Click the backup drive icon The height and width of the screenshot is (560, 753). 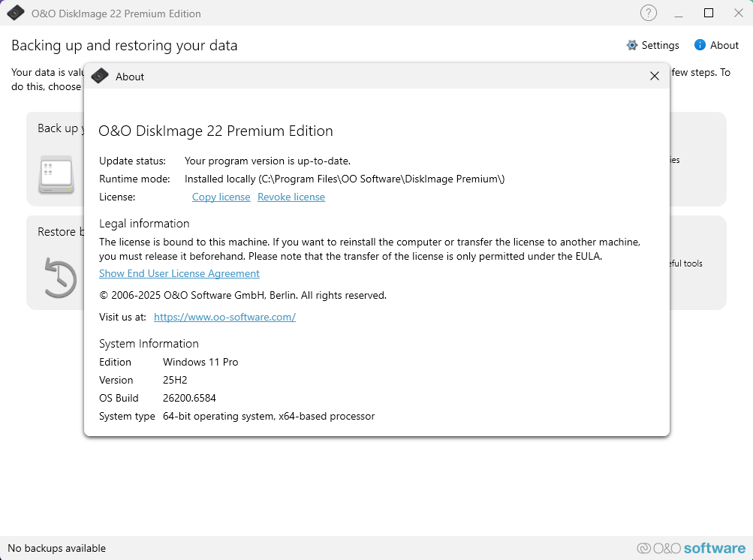(56, 174)
